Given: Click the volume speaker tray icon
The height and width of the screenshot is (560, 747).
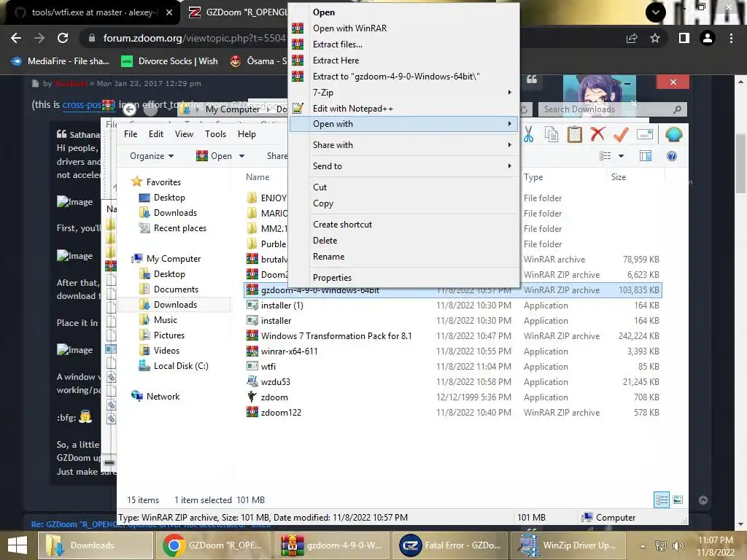Looking at the screenshot, I should (677, 545).
